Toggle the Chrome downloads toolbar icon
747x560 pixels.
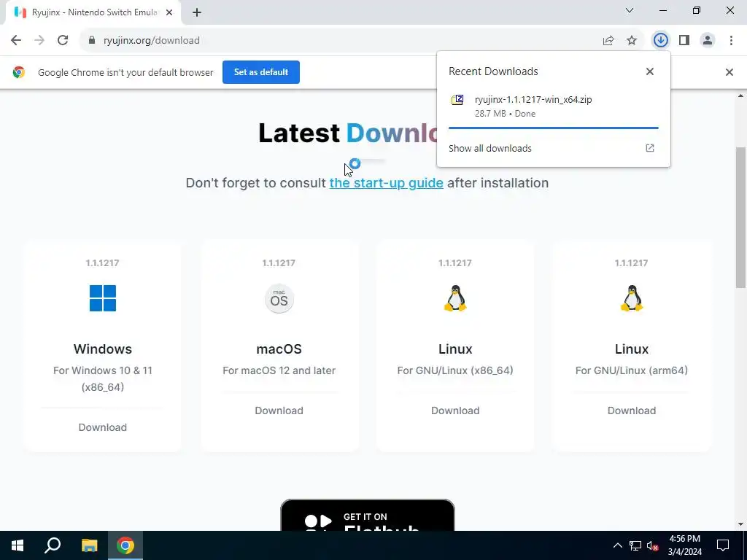[660, 41]
